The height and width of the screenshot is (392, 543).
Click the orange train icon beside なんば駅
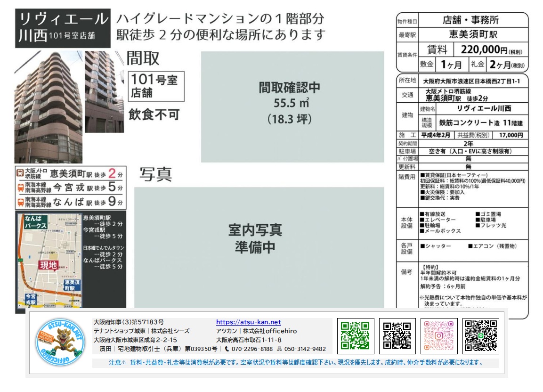point(20,202)
